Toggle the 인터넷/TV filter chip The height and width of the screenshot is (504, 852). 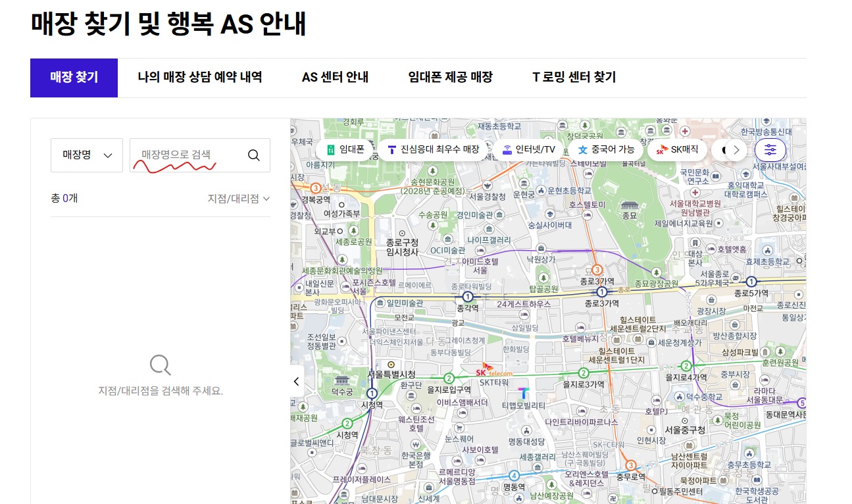(x=528, y=150)
